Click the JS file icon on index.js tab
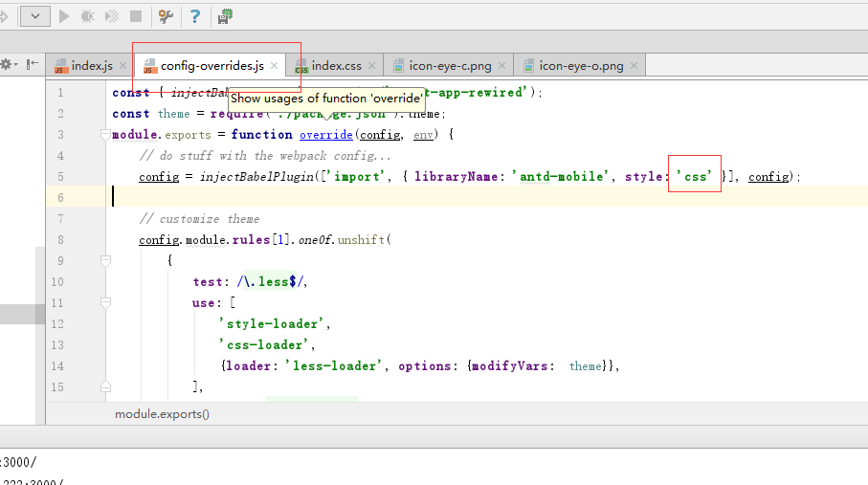Screen dimensions: 868x485 [x=61, y=66]
